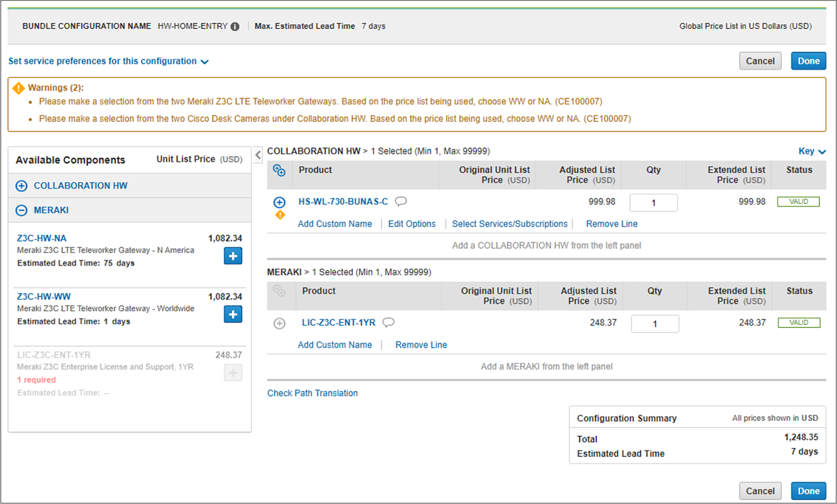The image size is (837, 504).
Task: Open the LIC-Z3C-ENT-1YR product link in Meraki table
Action: 339,322
